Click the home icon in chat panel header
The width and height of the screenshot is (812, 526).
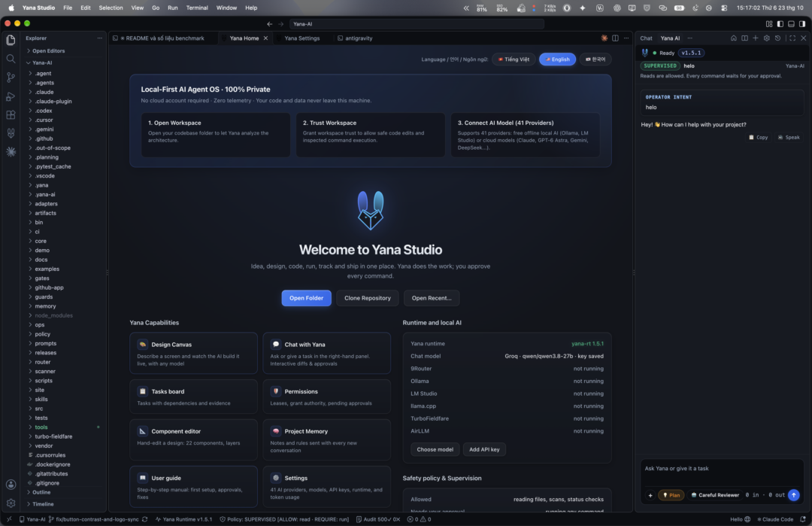[733, 38]
